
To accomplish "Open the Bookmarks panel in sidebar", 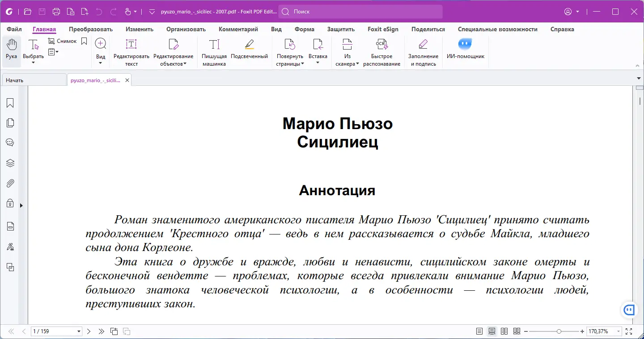I will click(x=10, y=103).
